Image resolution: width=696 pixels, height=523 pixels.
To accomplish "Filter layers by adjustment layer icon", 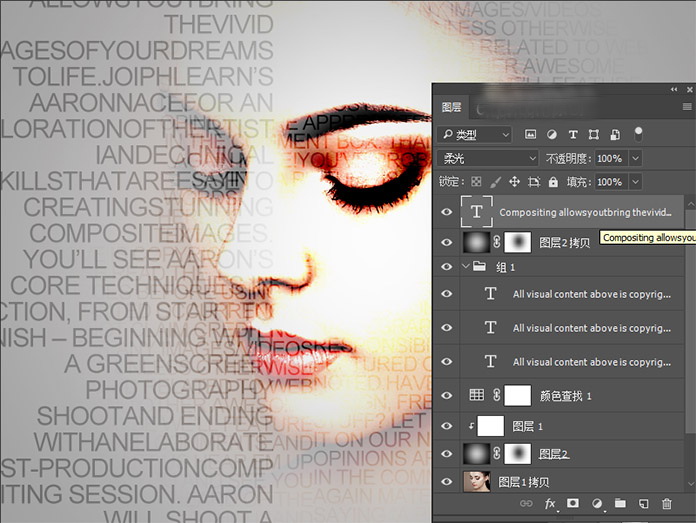I will pyautogui.click(x=551, y=134).
